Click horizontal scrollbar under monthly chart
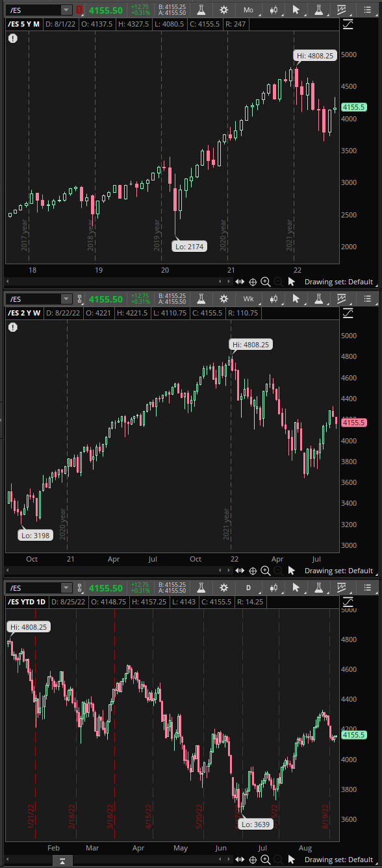The height and width of the screenshot is (868, 382). pos(118,282)
